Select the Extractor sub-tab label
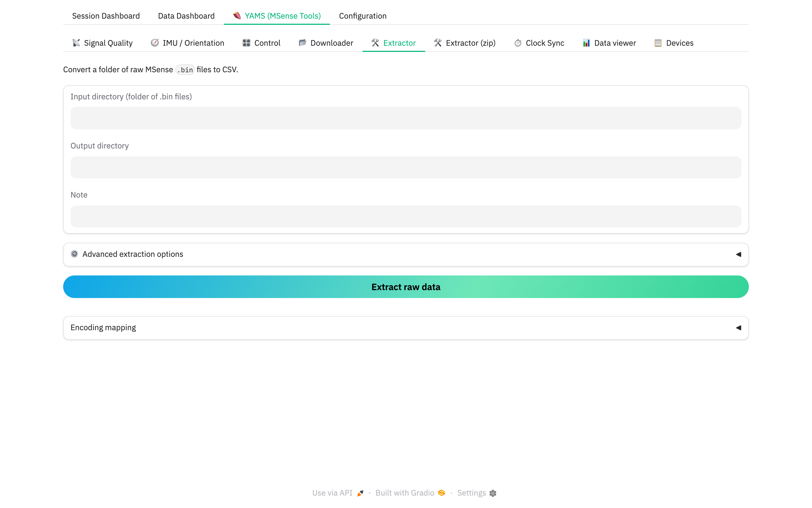The image size is (812, 508). (x=399, y=43)
